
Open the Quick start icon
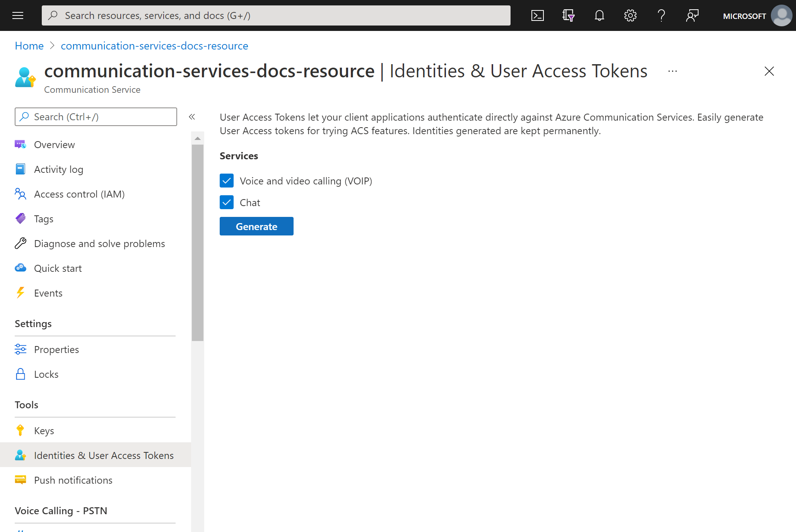click(20, 268)
